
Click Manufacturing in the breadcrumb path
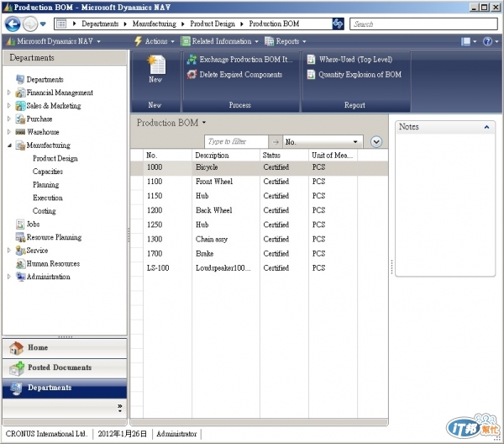[155, 24]
